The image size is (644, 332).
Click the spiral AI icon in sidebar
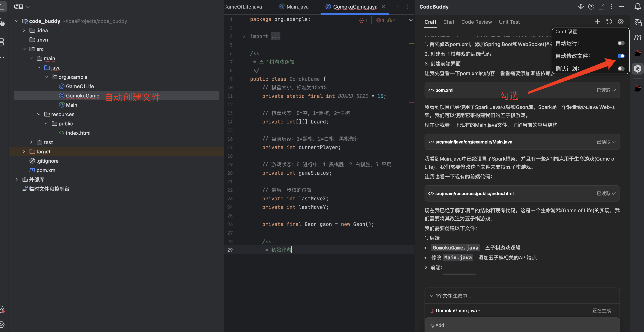point(638,23)
